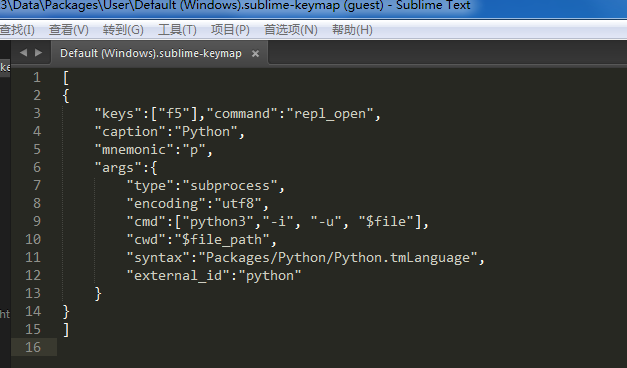627x368 pixels.
Task: Click the opening bracket on line 1
Action: (66, 78)
